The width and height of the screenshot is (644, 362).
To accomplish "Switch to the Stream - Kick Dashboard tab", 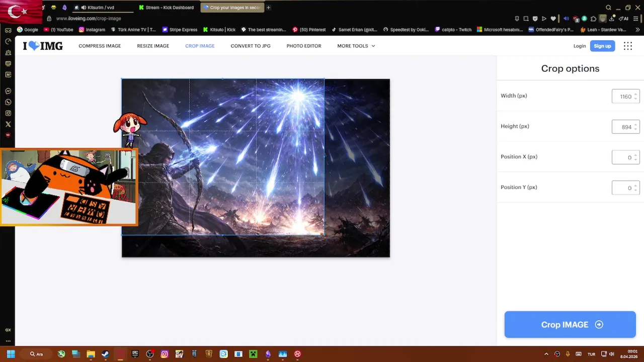I will tap(167, 8).
